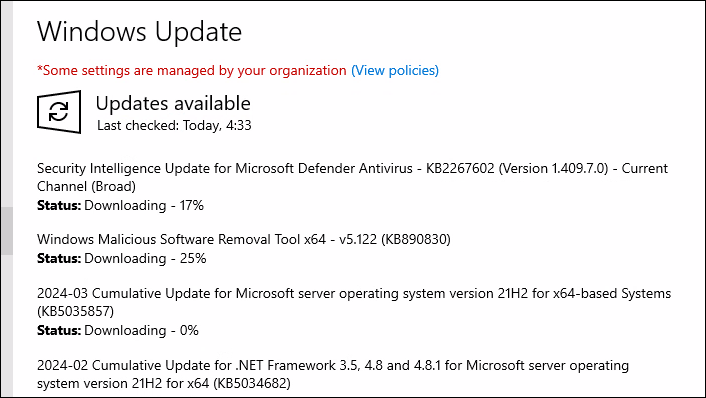Click the KB5034682 identifier text
Viewport: 706px width, 398px height.
tap(252, 384)
